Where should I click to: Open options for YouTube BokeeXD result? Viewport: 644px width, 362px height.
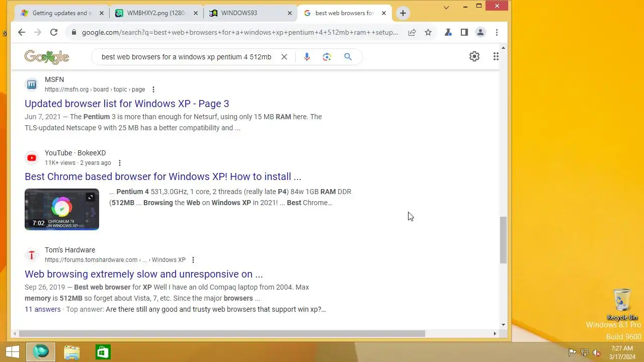tap(120, 163)
